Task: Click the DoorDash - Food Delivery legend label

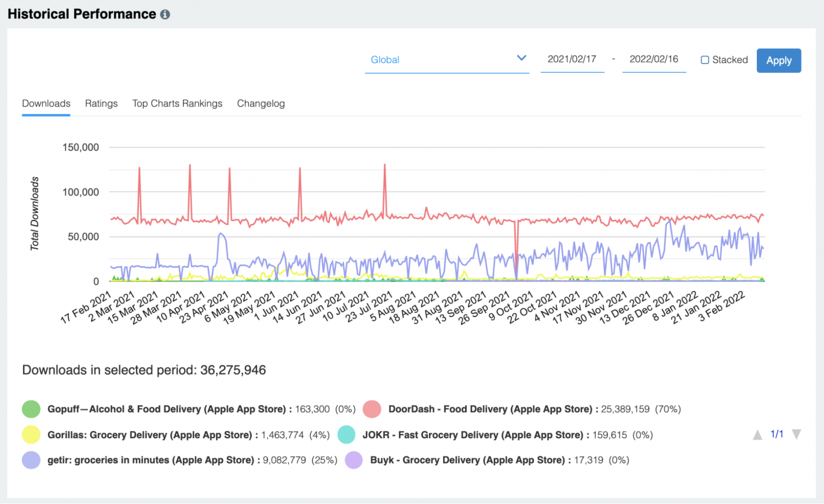Action: (x=492, y=409)
